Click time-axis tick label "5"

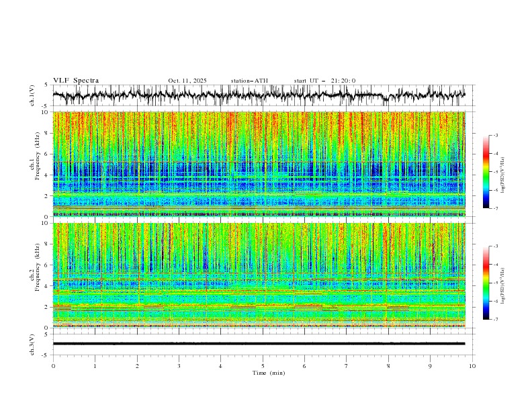(263, 366)
